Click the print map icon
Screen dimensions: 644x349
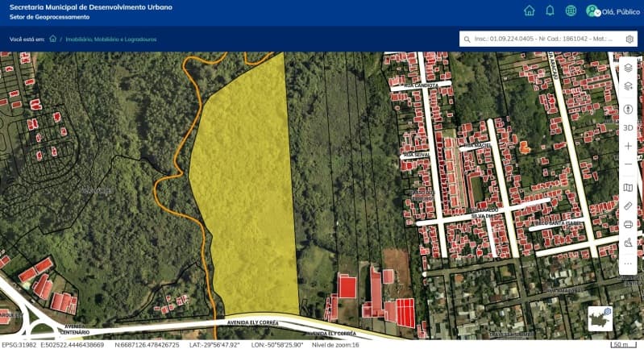click(x=628, y=224)
